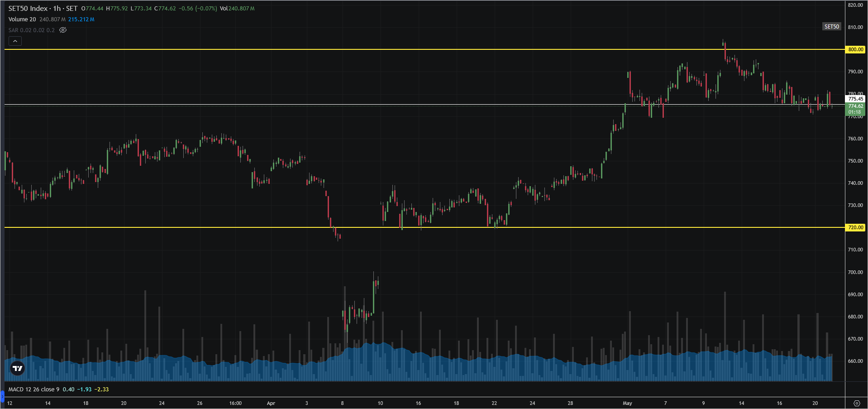Click the 710.00 price axis label
Screen dimensions: 868x409
pyautogui.click(x=855, y=250)
